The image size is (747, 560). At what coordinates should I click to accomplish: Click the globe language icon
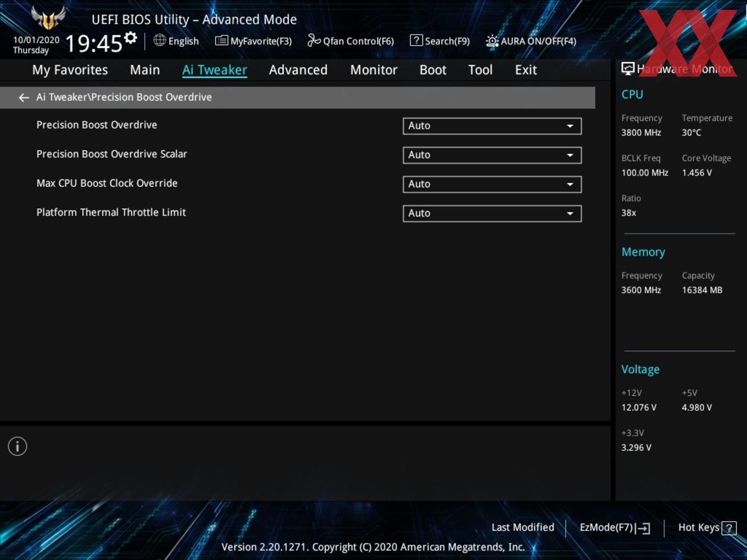159,40
